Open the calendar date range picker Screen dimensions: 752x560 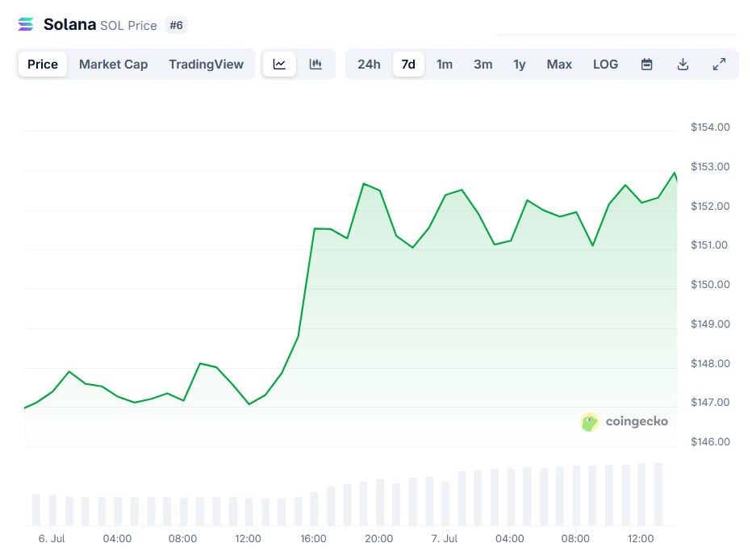(646, 65)
